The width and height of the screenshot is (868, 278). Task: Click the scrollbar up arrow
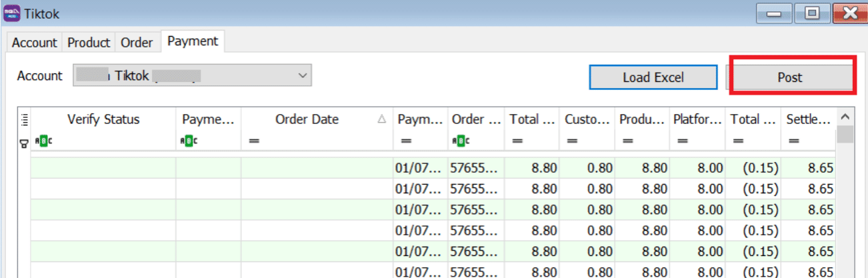[x=845, y=117]
